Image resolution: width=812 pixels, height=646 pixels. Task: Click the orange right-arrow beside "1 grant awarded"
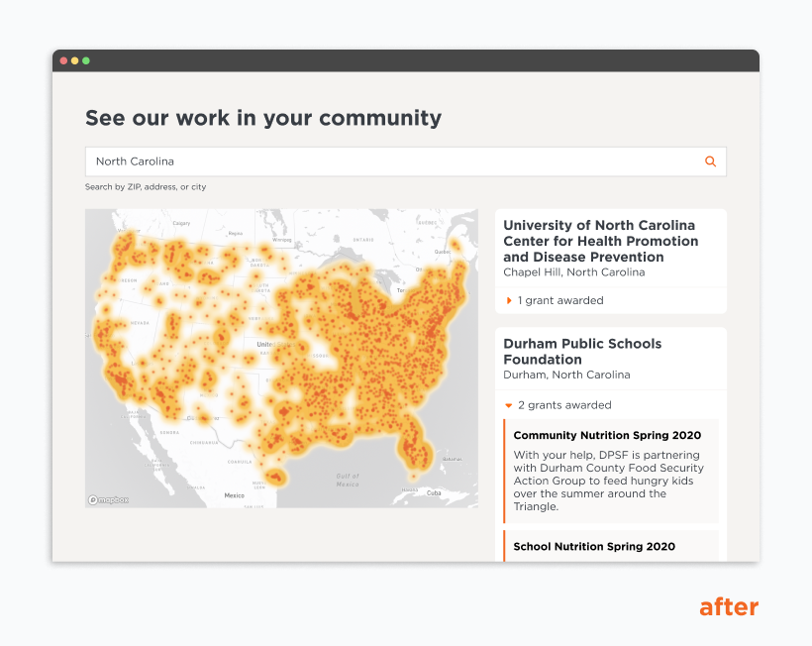click(x=507, y=300)
